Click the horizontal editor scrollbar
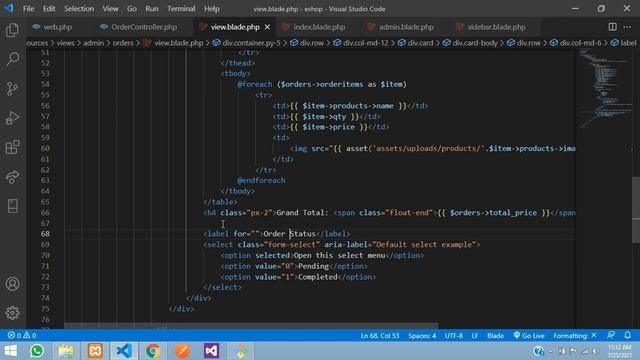 [251, 326]
